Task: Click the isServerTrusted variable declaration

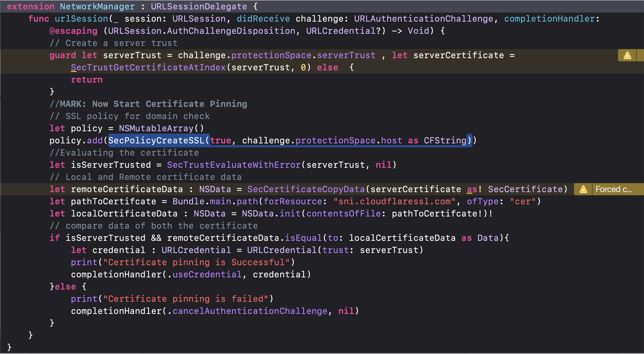Action: [x=111, y=165]
